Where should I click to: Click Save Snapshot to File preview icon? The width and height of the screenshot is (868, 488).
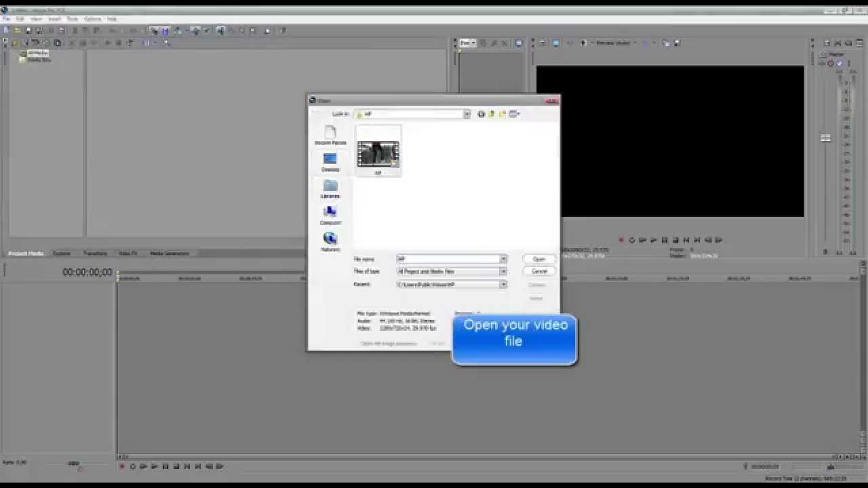(x=676, y=43)
